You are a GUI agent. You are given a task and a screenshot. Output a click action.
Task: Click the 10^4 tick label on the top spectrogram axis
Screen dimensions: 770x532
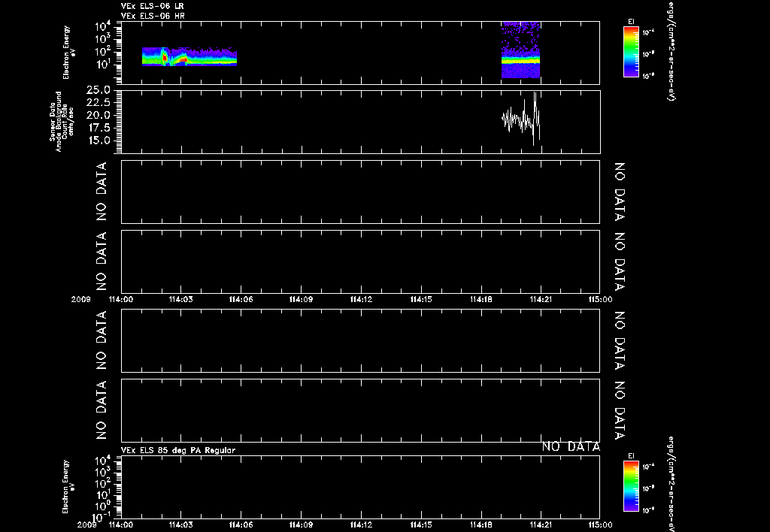click(102, 26)
